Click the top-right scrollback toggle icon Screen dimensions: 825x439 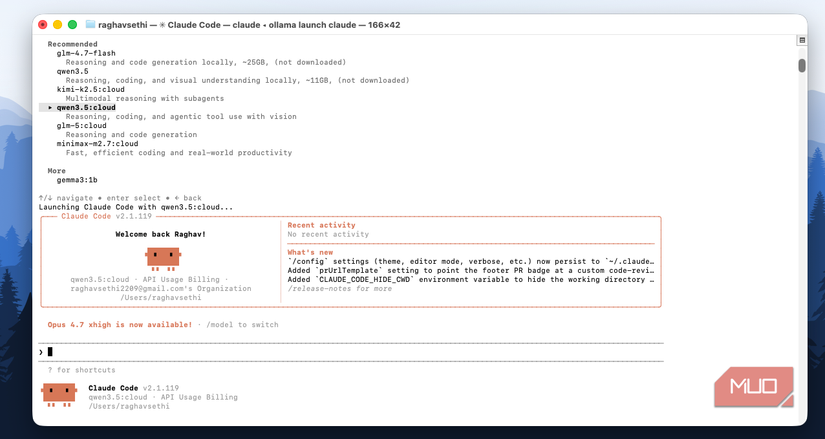802,40
